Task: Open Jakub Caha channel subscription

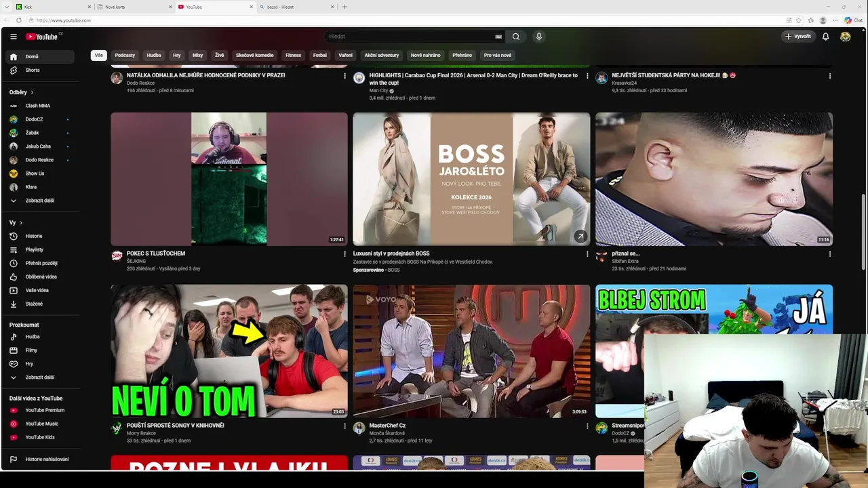Action: pos(41,146)
